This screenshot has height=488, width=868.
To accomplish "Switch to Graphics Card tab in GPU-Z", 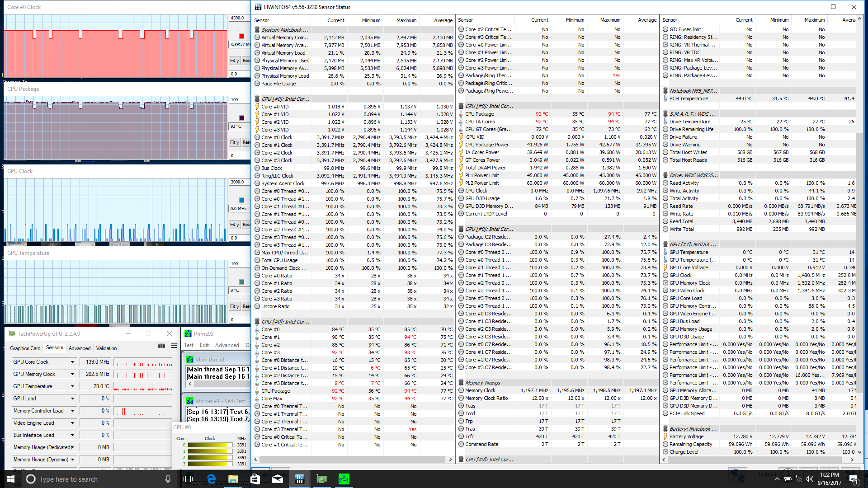I will point(25,348).
